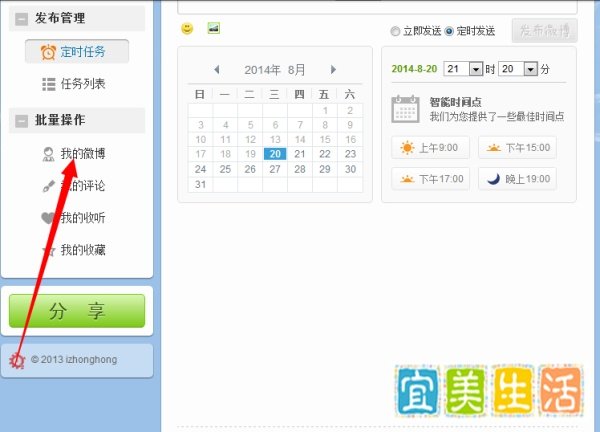Click the insert image icon
The image size is (600, 432).
tap(214, 28)
